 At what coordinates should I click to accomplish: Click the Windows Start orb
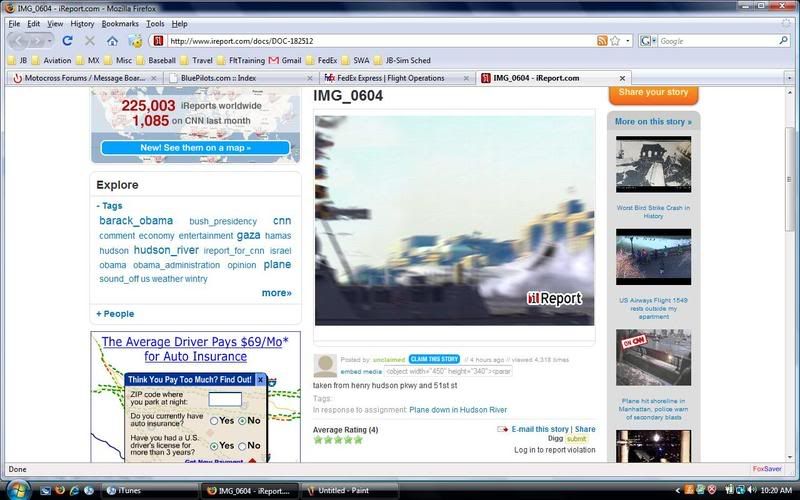14,490
